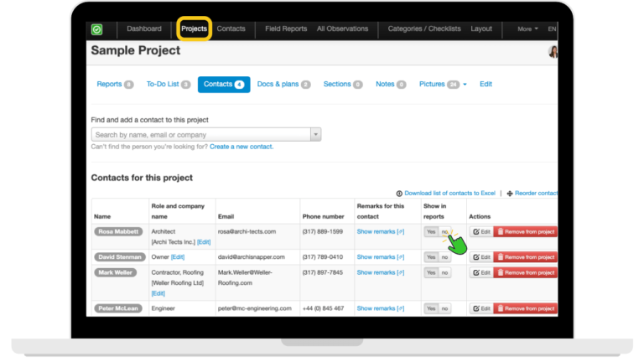
Task: Open the Notes tab
Action: click(391, 84)
